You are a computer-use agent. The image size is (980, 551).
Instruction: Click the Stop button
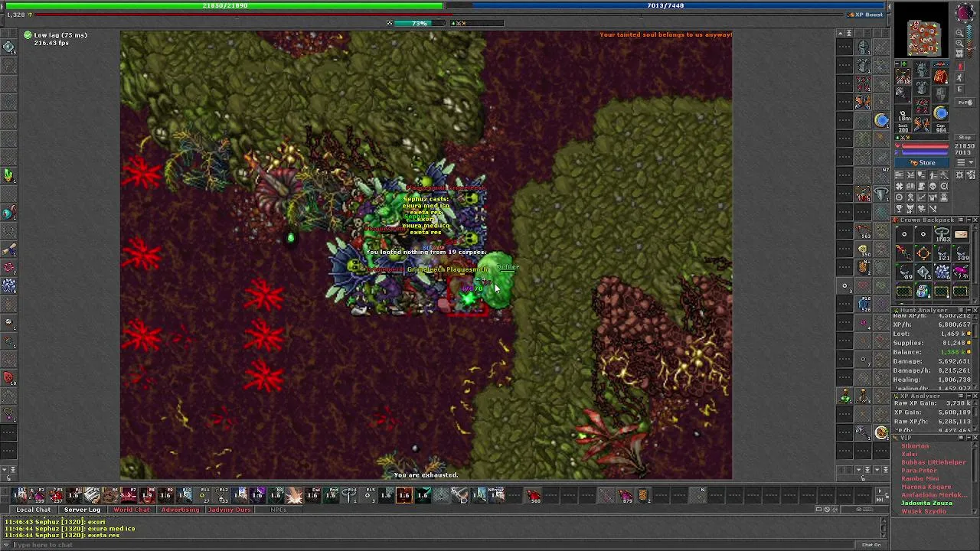coord(963,138)
